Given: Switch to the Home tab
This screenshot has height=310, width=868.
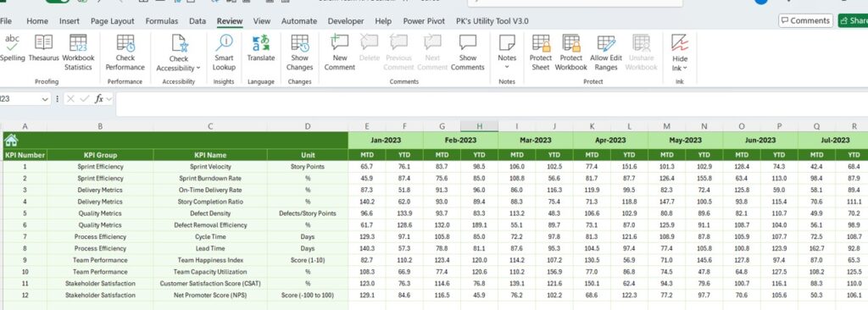Looking at the screenshot, I should (37, 21).
